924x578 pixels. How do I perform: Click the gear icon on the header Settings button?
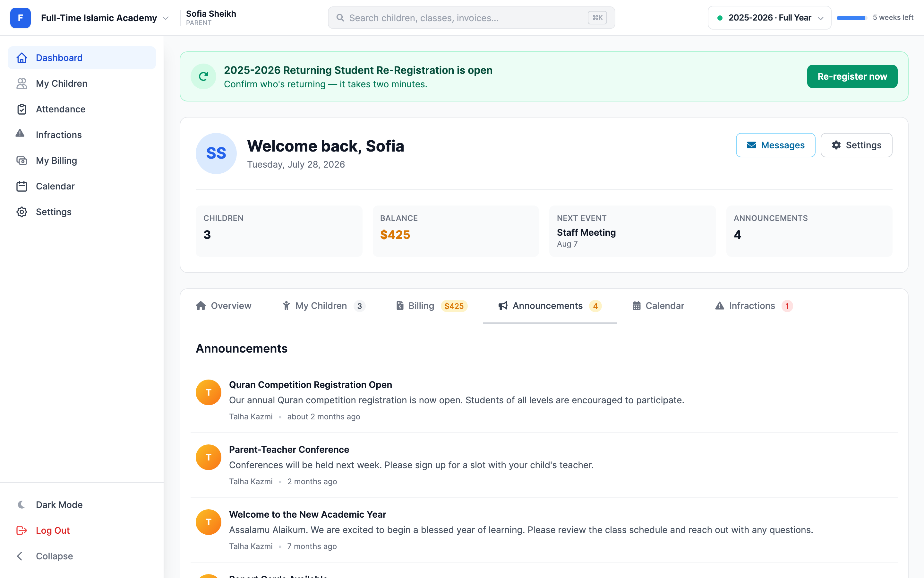pos(836,145)
